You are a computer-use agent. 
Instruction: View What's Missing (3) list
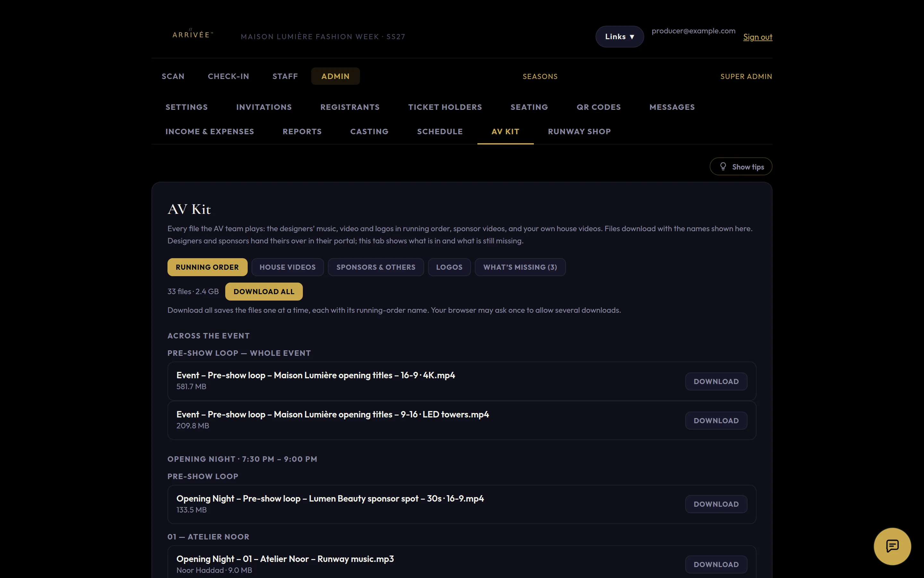[520, 267]
